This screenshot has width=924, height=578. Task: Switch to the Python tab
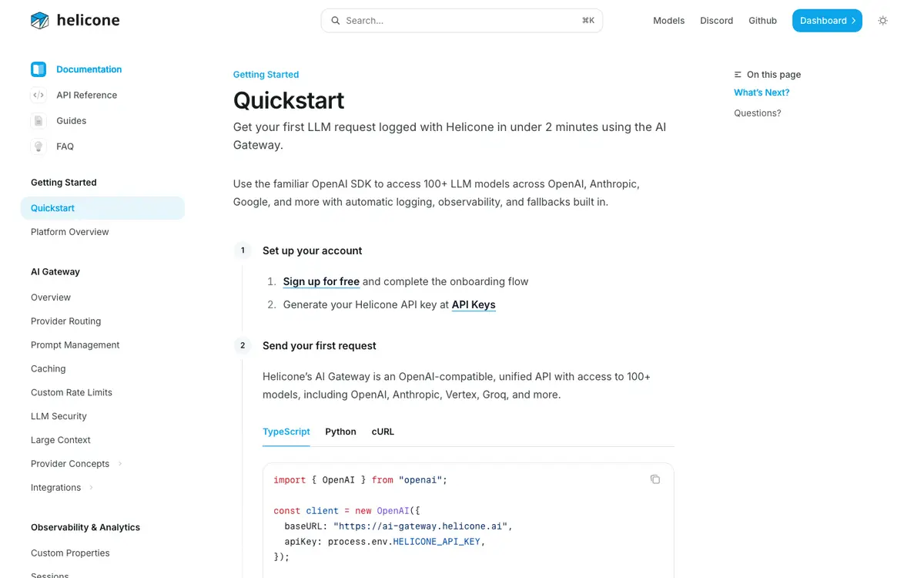(340, 432)
